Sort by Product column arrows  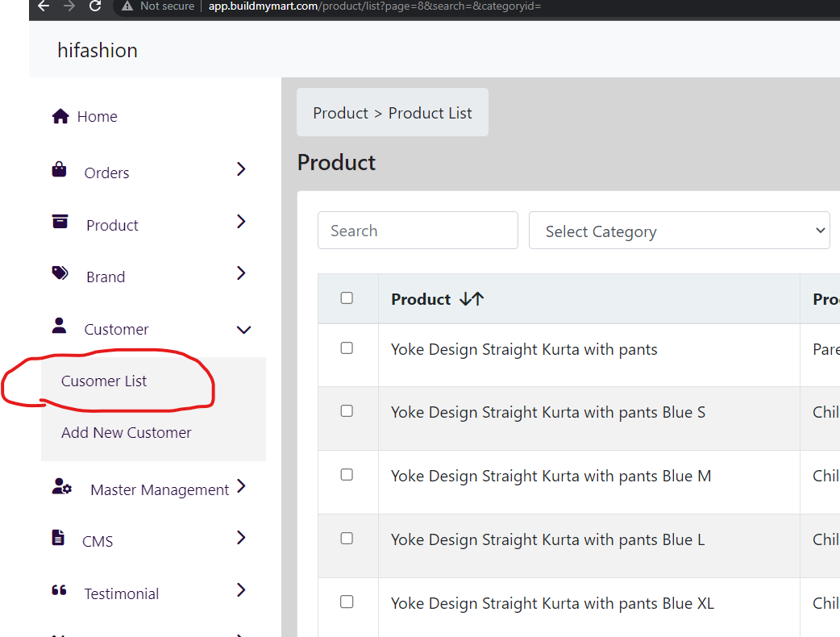tap(472, 299)
